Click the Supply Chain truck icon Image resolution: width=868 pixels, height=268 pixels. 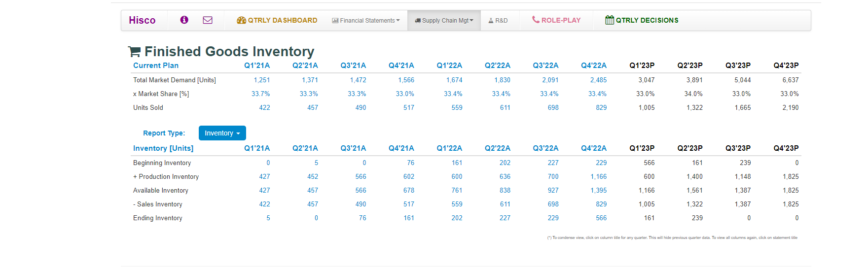pos(418,21)
